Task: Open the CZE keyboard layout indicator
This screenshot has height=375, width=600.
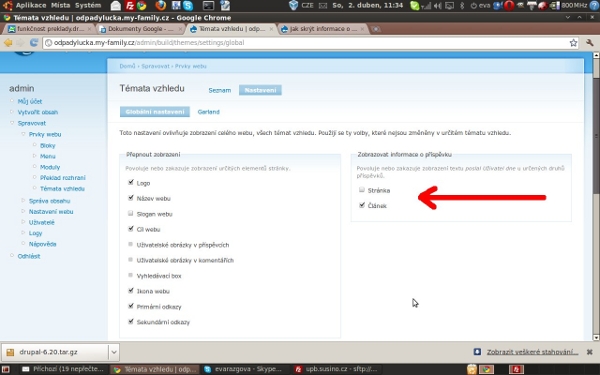Action: 307,5
